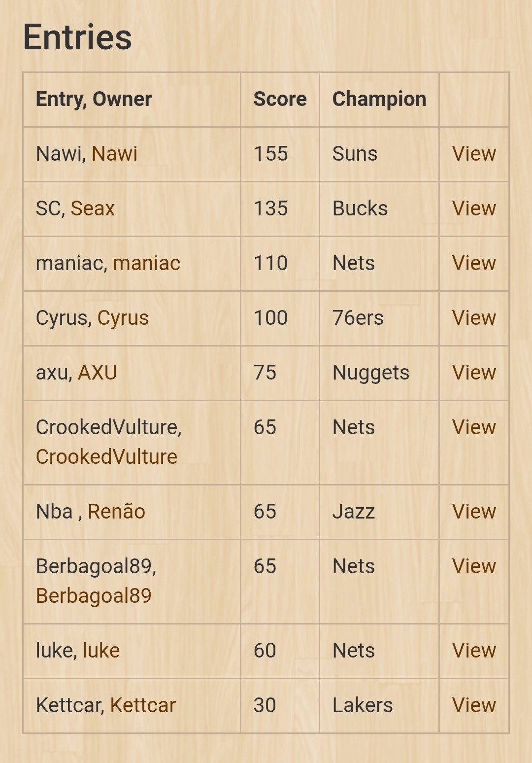This screenshot has height=763, width=532.
Task: Open Seax owner profile link
Action: tap(93, 208)
